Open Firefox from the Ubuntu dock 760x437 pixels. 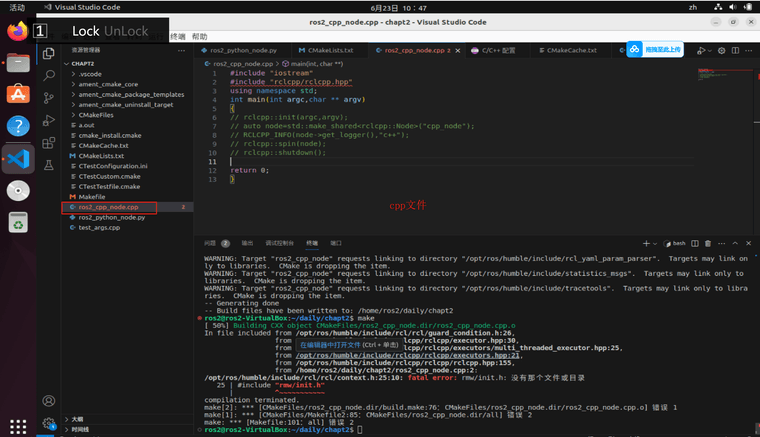tap(18, 32)
